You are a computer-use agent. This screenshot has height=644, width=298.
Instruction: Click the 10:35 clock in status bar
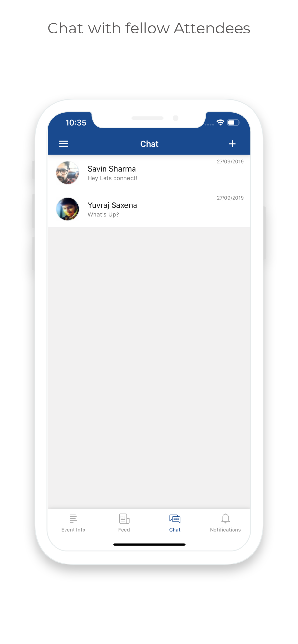[x=76, y=123]
